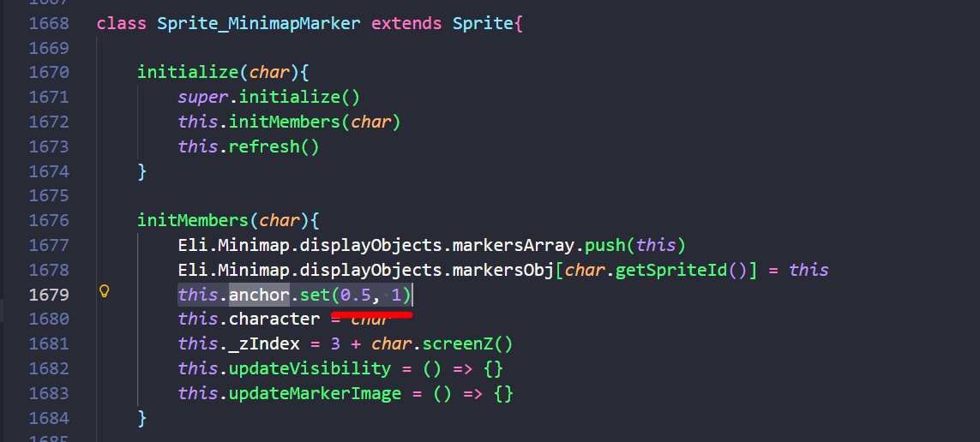The image size is (980, 442).
Task: Click line number 1675 in the gutter
Action: 50,196
